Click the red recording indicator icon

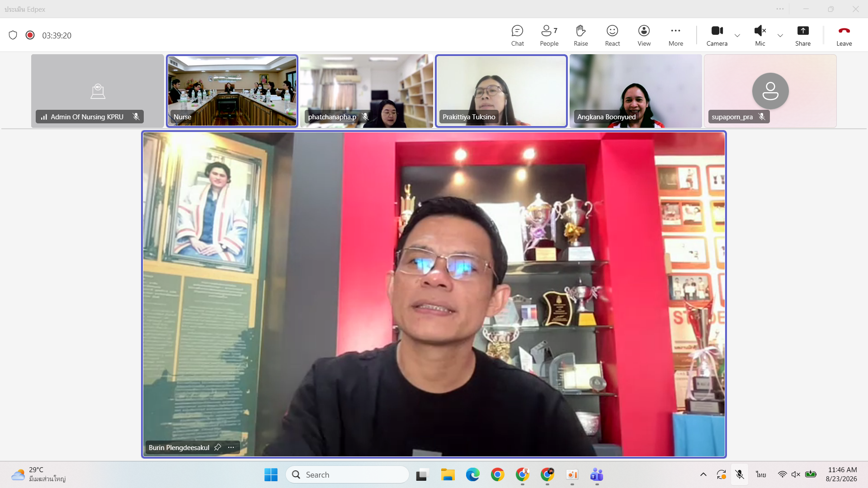pyautogui.click(x=30, y=35)
